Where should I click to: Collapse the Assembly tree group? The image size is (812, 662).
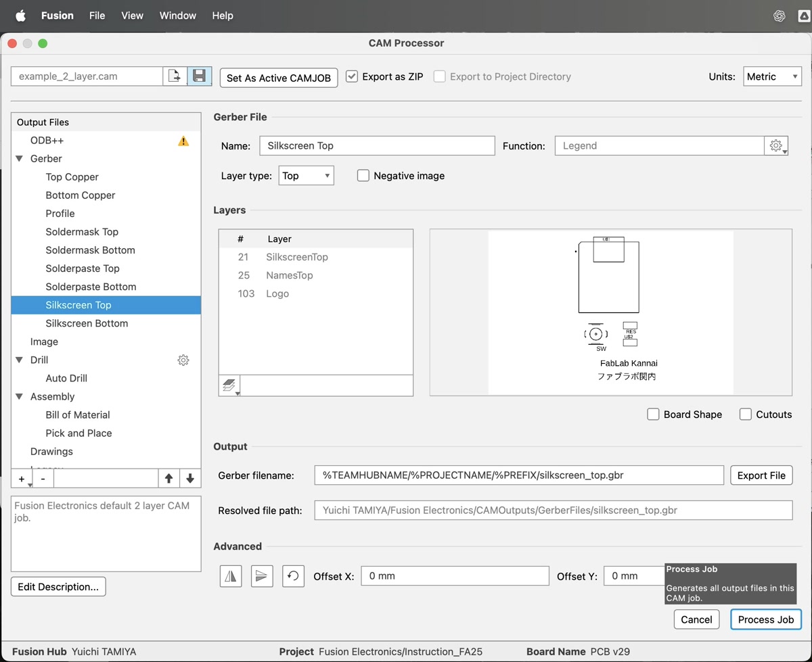[19, 397]
